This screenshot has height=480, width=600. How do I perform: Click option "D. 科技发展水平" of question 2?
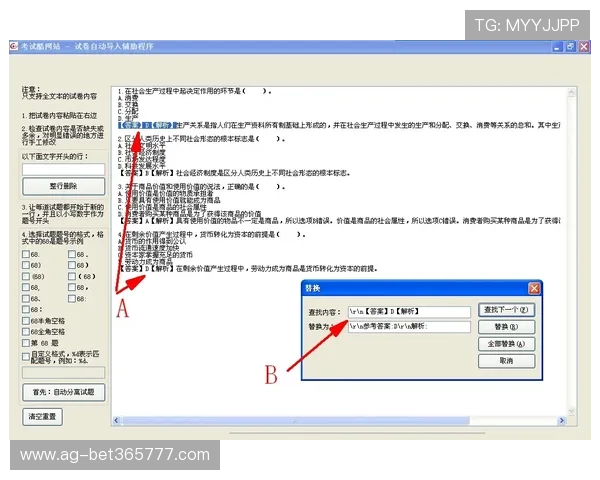pyautogui.click(x=142, y=166)
